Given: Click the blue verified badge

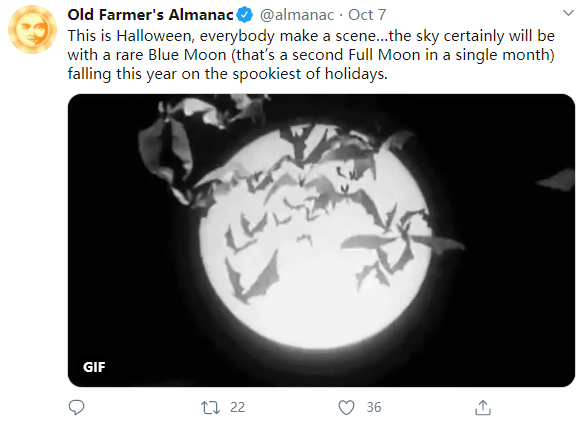Looking at the screenshot, I should [245, 15].
